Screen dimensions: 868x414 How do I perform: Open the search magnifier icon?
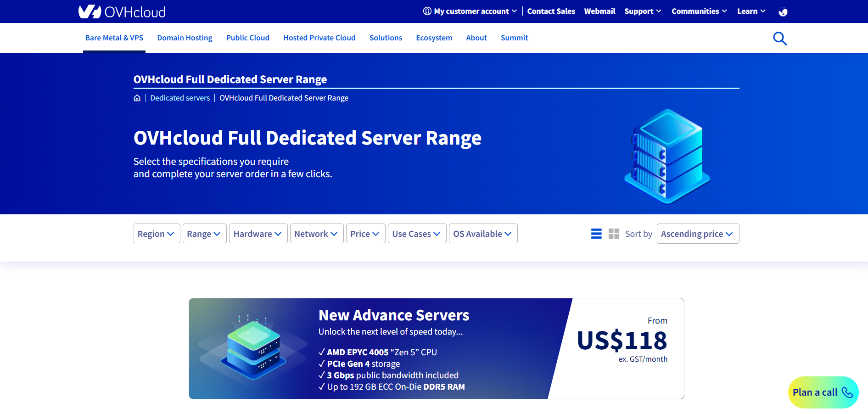[x=779, y=38]
